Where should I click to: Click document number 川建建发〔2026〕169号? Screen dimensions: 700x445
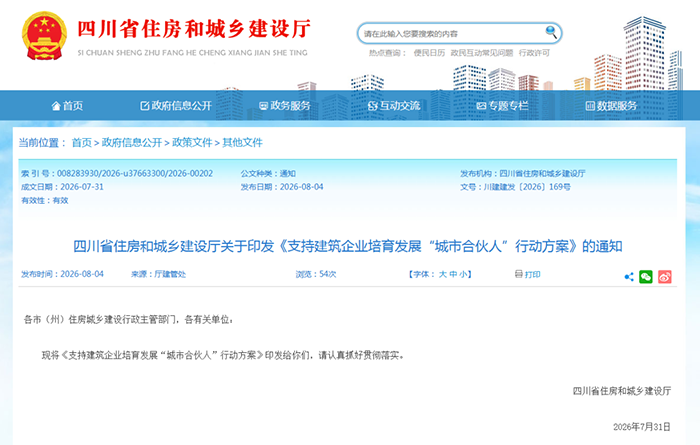[x=527, y=187]
